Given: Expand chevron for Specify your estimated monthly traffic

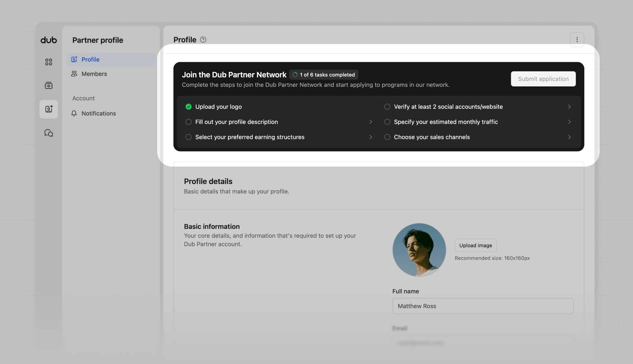Looking at the screenshot, I should click(x=569, y=122).
